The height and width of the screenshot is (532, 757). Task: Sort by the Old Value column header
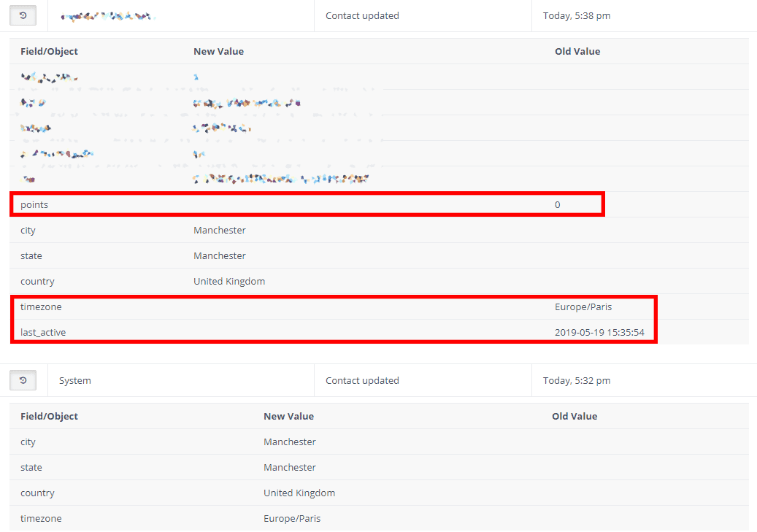coord(577,51)
